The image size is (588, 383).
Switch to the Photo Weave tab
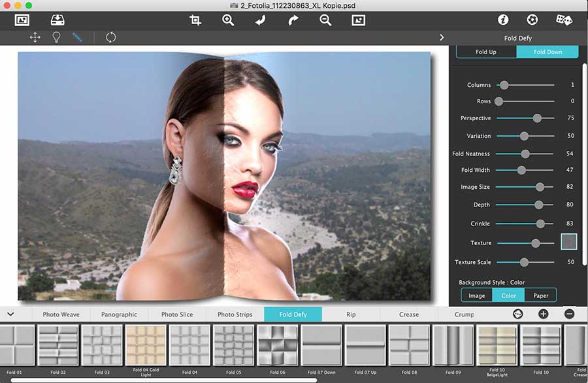tap(61, 314)
